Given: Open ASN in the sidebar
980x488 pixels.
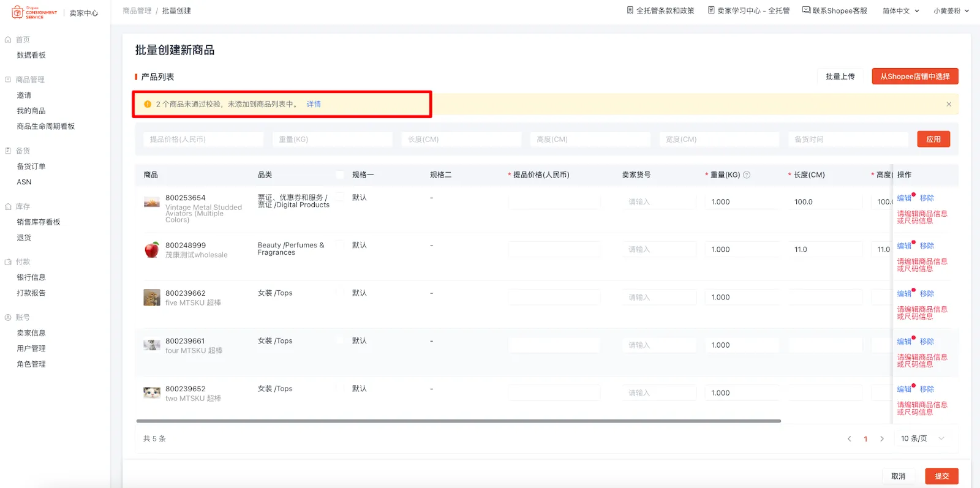Looking at the screenshot, I should pos(24,182).
